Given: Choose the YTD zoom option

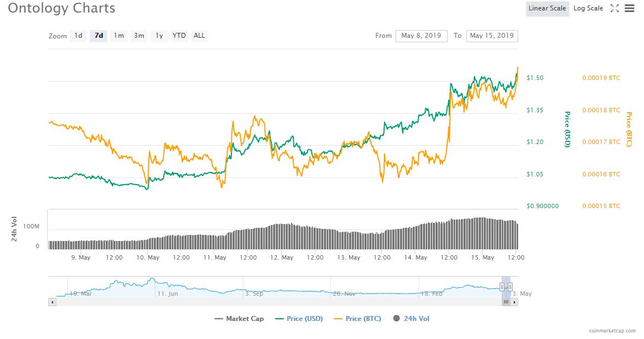Looking at the screenshot, I should [x=179, y=36].
